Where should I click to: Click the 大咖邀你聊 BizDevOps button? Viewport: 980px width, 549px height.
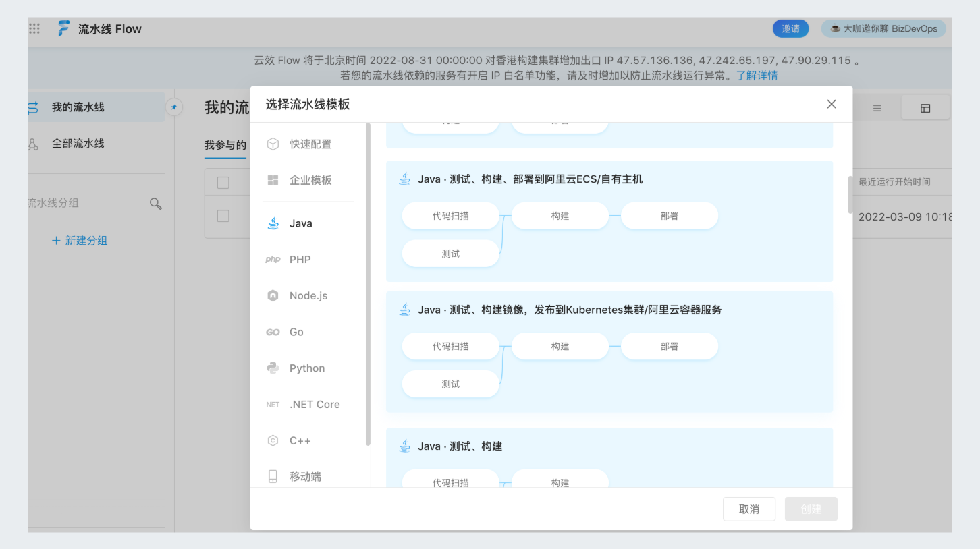(884, 29)
